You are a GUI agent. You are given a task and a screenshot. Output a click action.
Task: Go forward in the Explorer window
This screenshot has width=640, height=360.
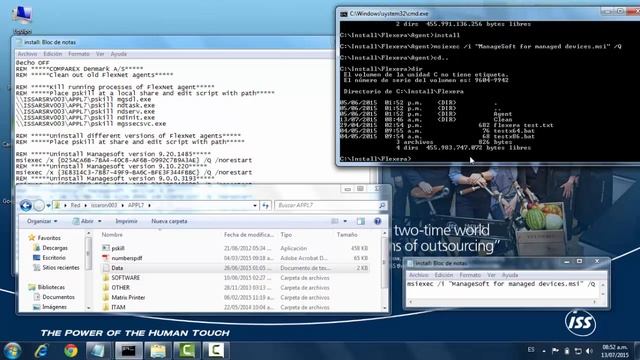tap(39, 205)
